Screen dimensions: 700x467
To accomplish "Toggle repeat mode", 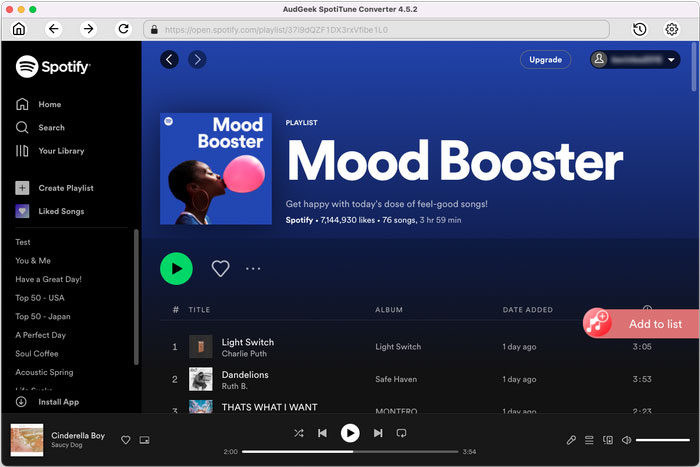I will 401,433.
